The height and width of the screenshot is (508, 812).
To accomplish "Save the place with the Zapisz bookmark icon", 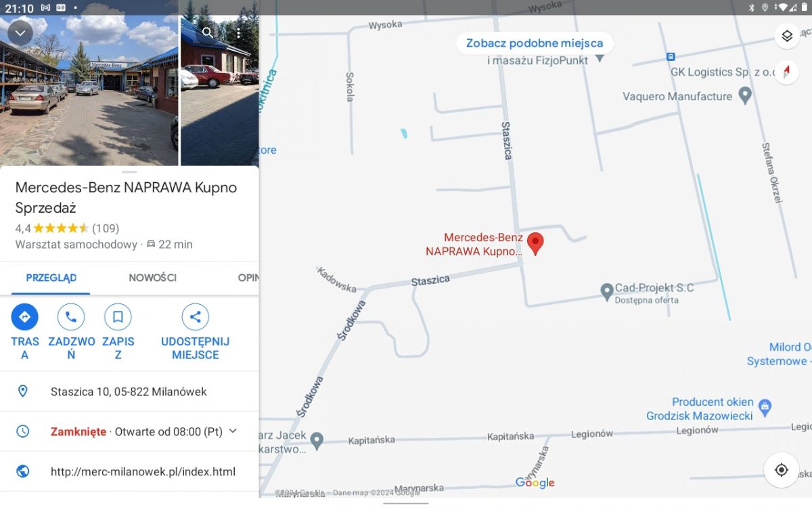I will pos(118,316).
